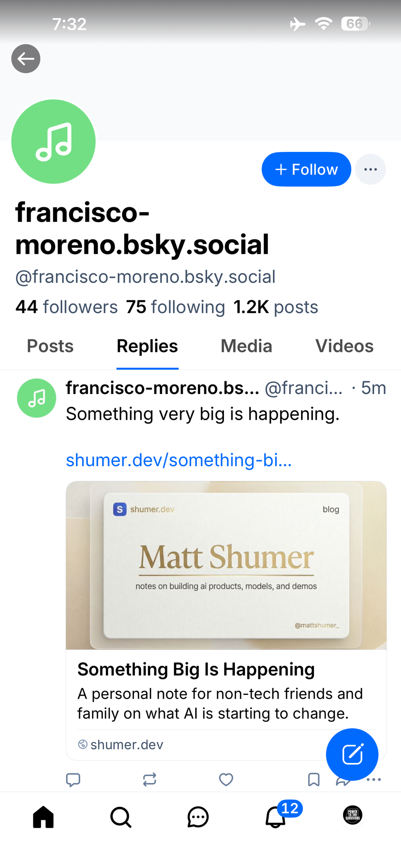Open the Media tab
The width and height of the screenshot is (401, 868).
[x=246, y=346]
